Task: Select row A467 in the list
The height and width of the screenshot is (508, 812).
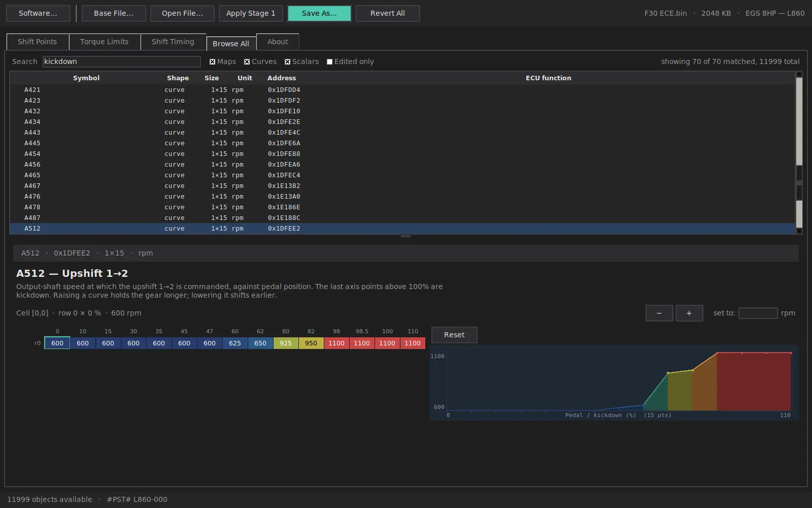Action: [402, 186]
